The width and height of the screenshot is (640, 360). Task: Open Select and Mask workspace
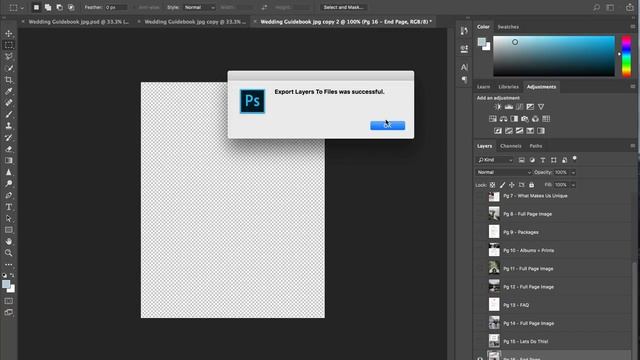click(343, 7)
